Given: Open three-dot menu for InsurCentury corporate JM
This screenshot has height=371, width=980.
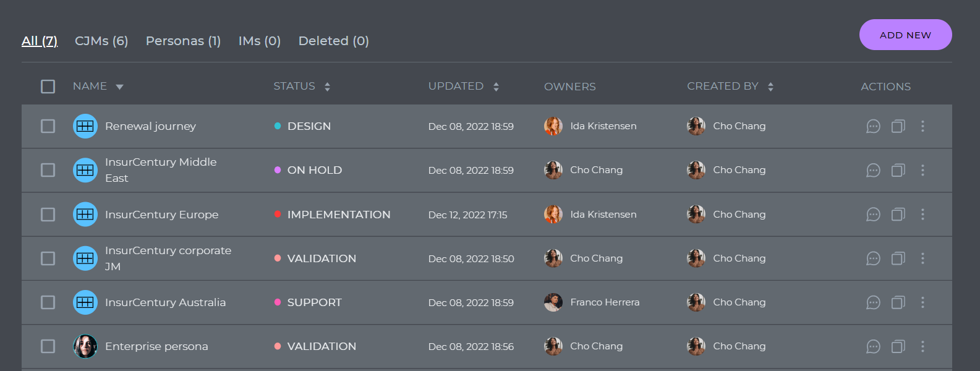Looking at the screenshot, I should (x=922, y=258).
